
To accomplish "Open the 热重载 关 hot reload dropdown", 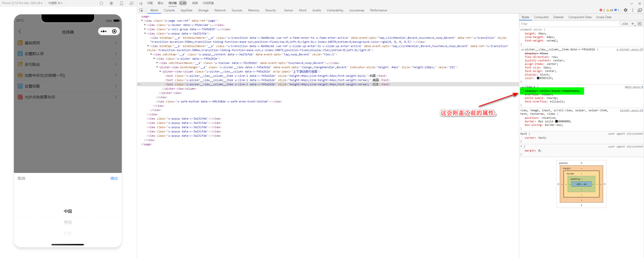I will tap(55, 3).
